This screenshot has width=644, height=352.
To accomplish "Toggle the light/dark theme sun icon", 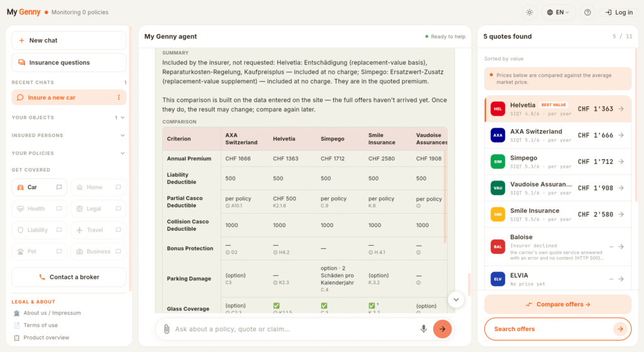I will [530, 13].
